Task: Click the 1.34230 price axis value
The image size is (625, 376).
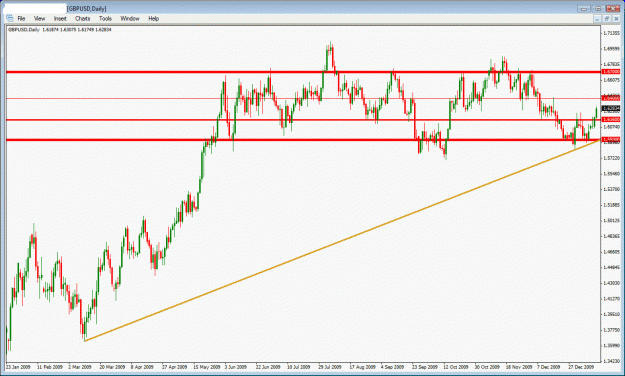Action: [611, 361]
